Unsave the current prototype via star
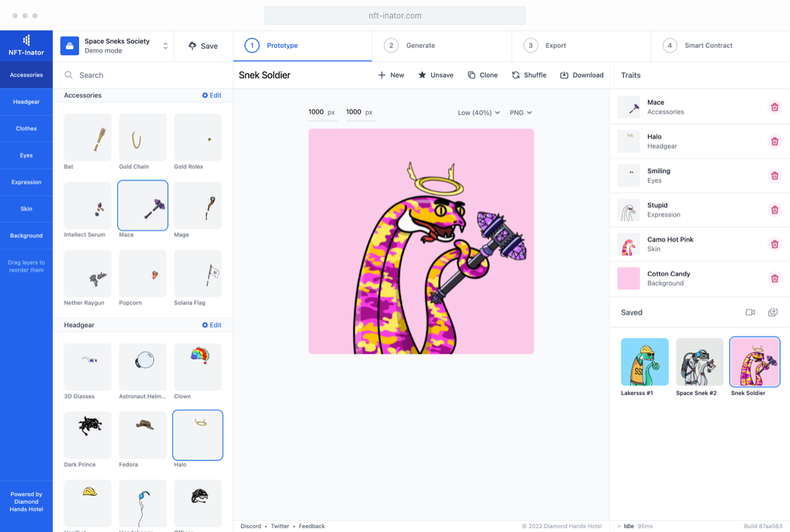 pyautogui.click(x=435, y=75)
